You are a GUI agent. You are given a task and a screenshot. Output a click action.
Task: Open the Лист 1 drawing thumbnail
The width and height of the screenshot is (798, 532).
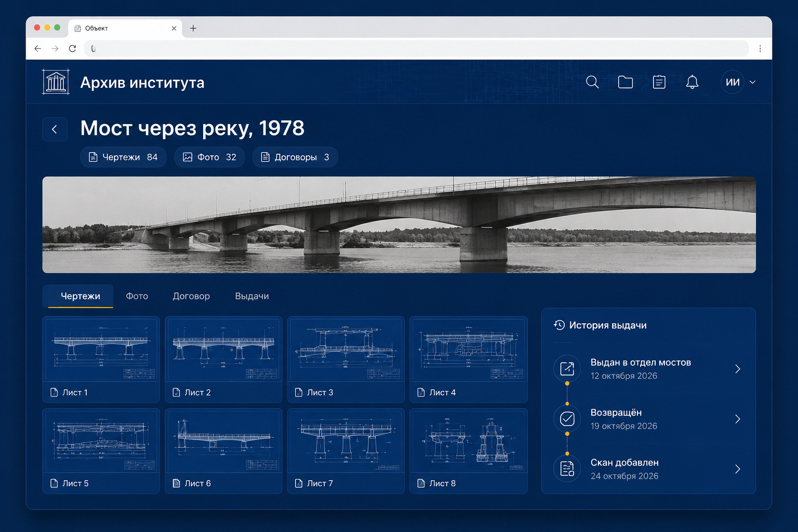click(x=101, y=360)
